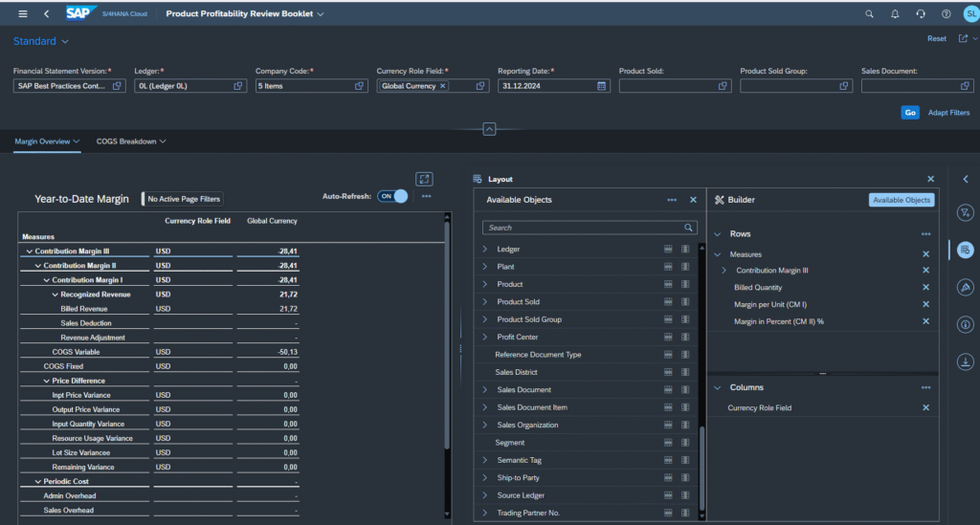The width and height of the screenshot is (980, 525).
Task: Open Columns section more options
Action: (x=925, y=387)
